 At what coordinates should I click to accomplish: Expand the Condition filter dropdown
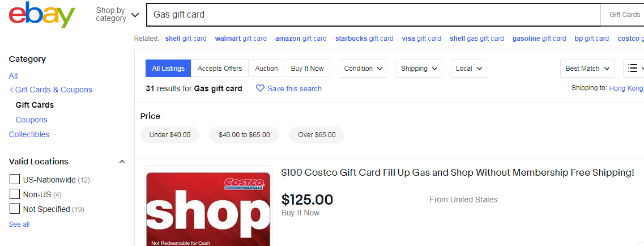(363, 69)
